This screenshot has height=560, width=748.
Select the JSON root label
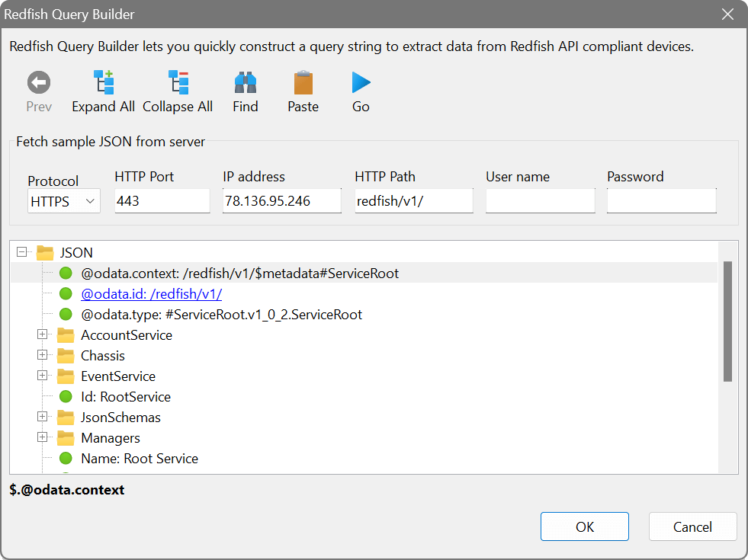click(76, 253)
